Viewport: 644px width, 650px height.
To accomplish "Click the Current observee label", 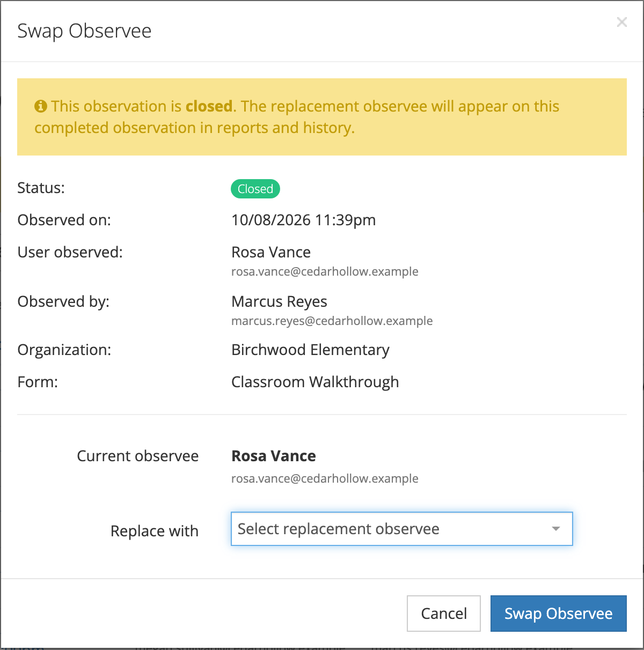I will (x=138, y=456).
